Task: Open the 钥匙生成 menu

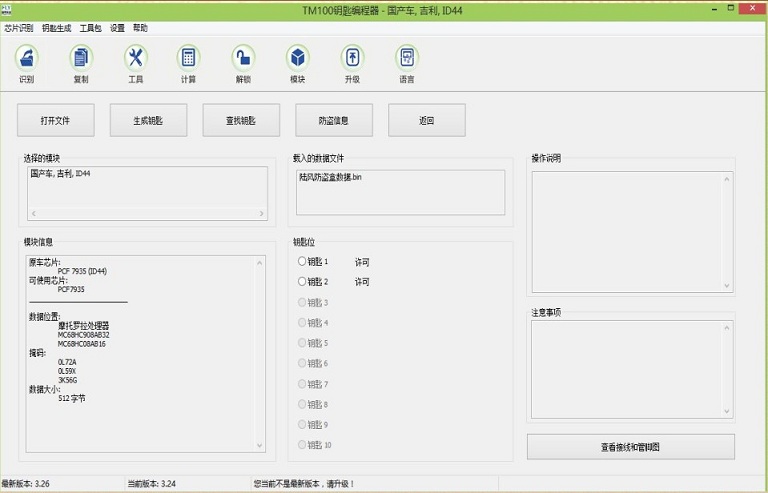Action: 56,28
